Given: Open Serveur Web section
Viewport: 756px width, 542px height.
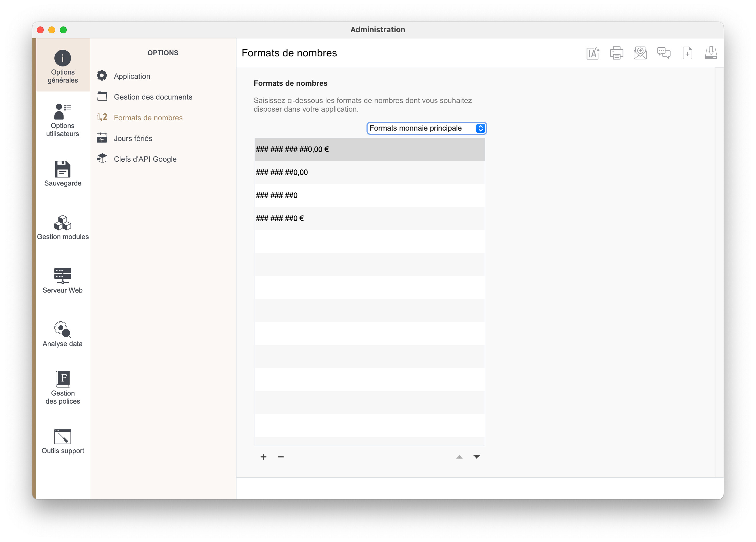Looking at the screenshot, I should [63, 281].
